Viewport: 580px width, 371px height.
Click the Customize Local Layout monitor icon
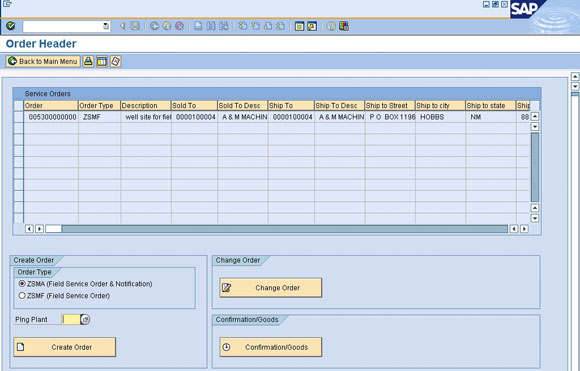pos(344,26)
